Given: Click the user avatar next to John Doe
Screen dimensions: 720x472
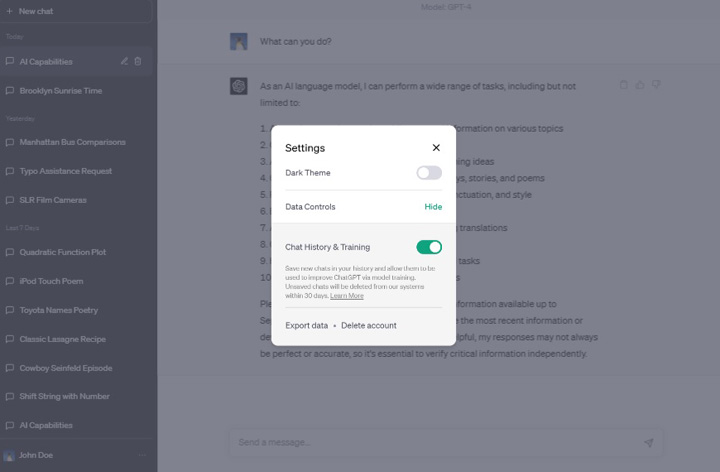Looking at the screenshot, I should click(10, 455).
